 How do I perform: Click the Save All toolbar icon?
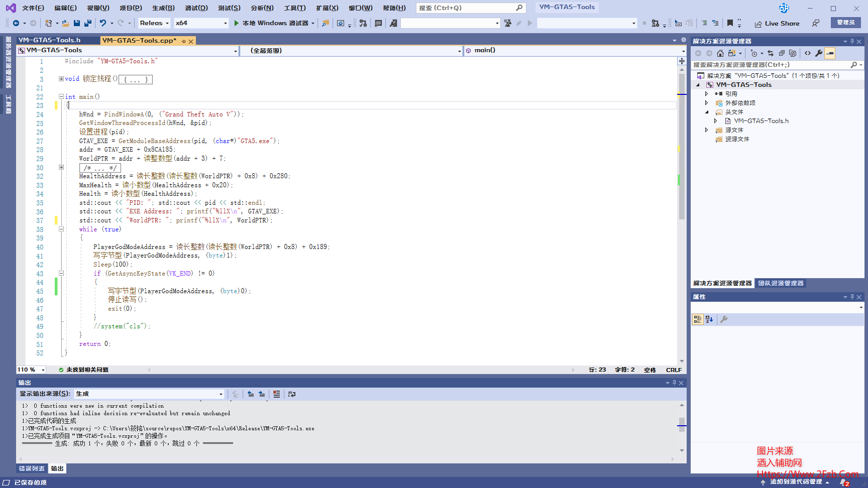click(88, 23)
